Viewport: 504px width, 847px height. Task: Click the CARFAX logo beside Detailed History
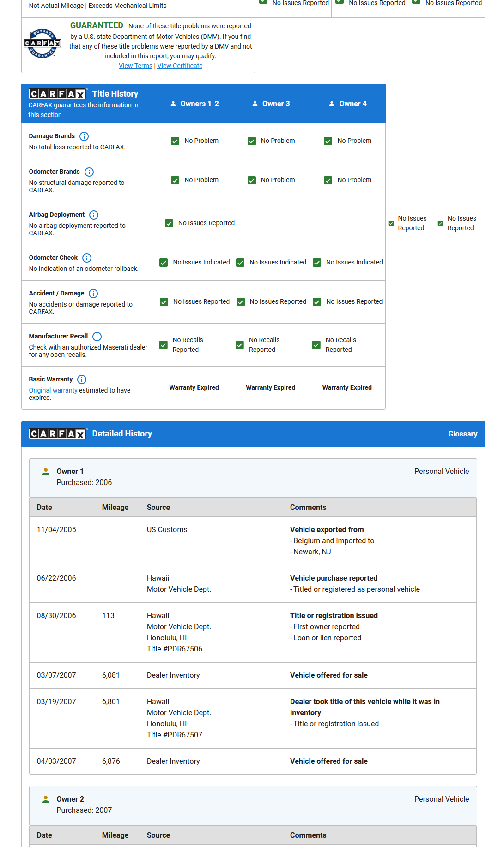tap(57, 434)
